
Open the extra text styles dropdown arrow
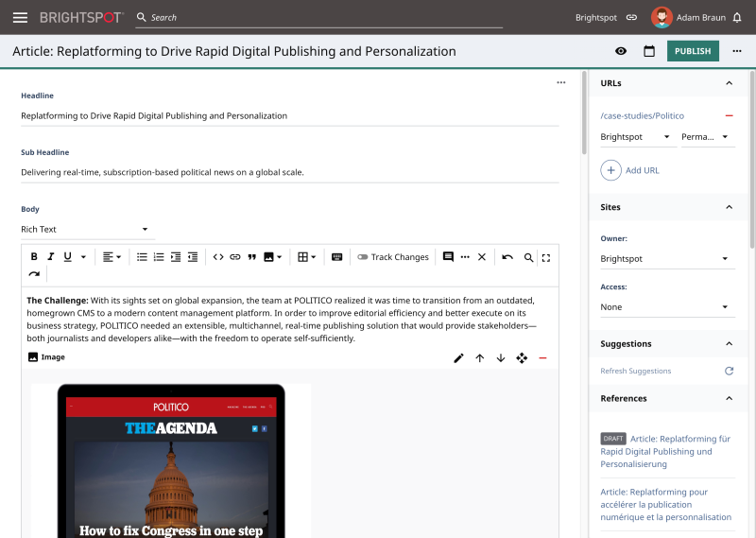[x=83, y=257]
